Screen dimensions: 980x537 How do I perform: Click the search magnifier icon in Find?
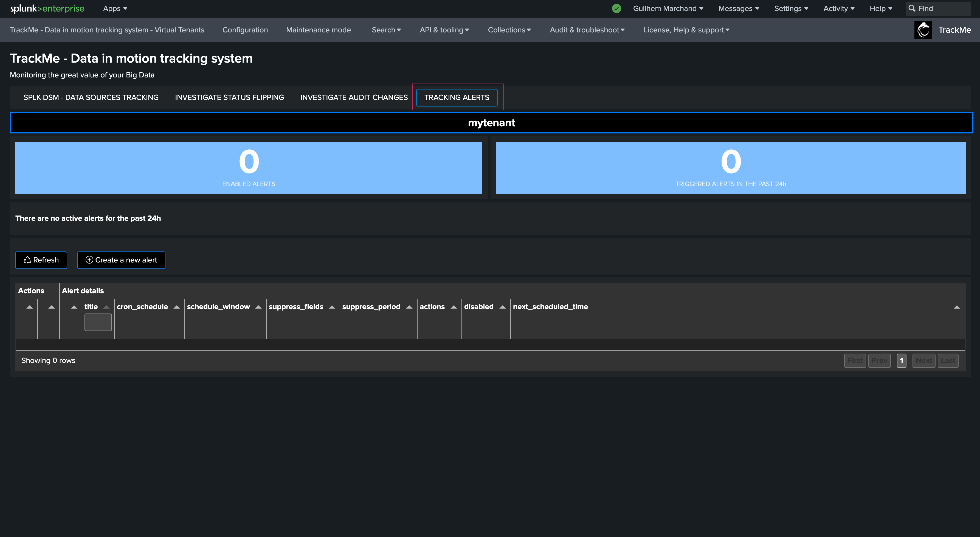(x=912, y=8)
